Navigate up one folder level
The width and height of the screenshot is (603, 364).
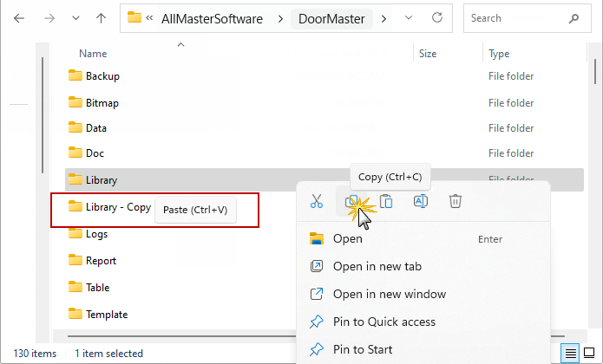(x=102, y=18)
